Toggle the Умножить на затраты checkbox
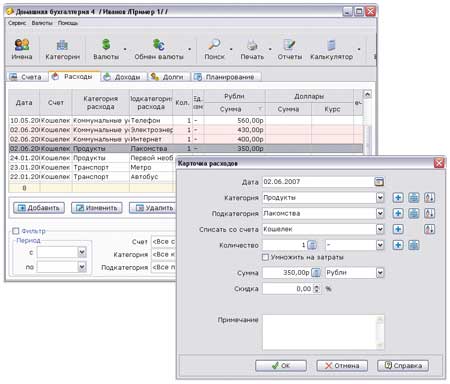Viewport: 450px width, 384px height. [x=265, y=257]
